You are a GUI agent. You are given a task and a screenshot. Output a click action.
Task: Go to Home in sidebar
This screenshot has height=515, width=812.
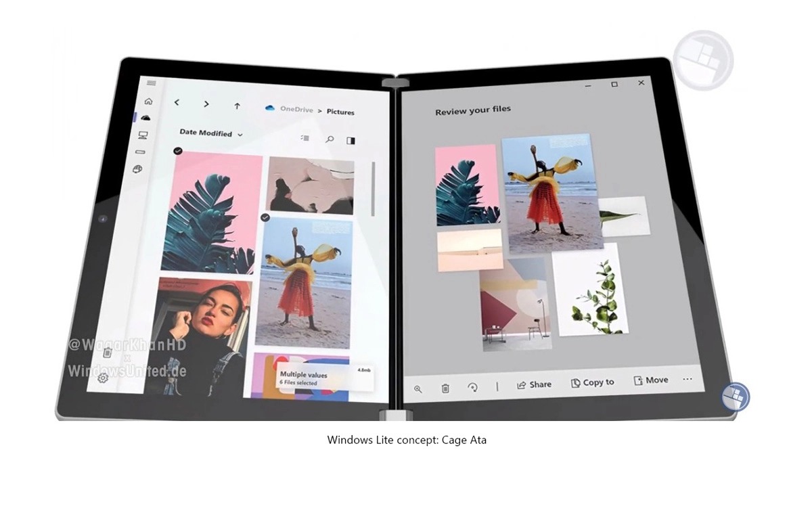pyautogui.click(x=148, y=102)
